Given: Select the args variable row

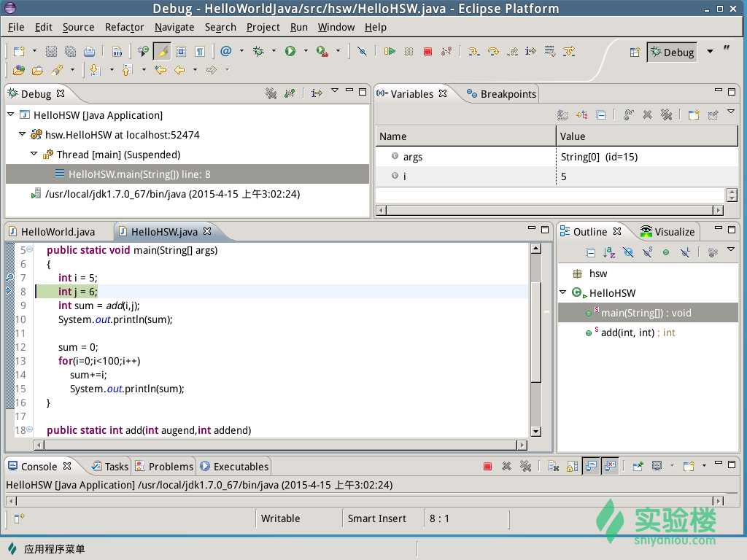Looking at the screenshot, I should point(557,157).
